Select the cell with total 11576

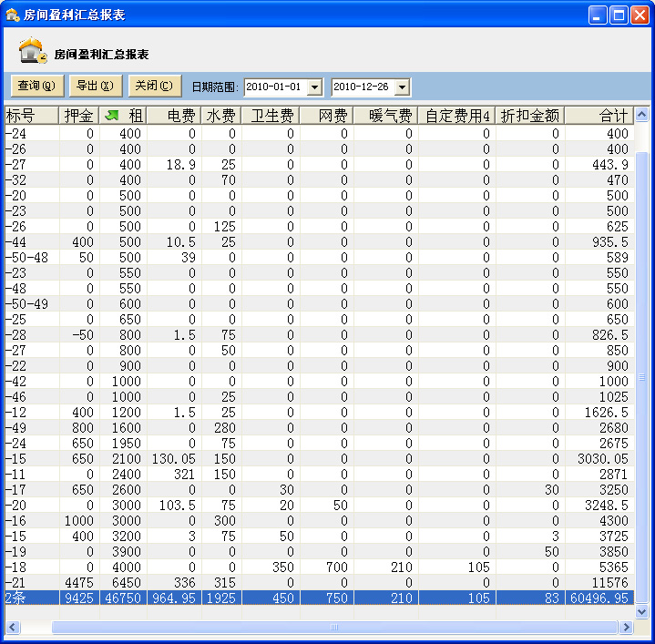pos(599,583)
